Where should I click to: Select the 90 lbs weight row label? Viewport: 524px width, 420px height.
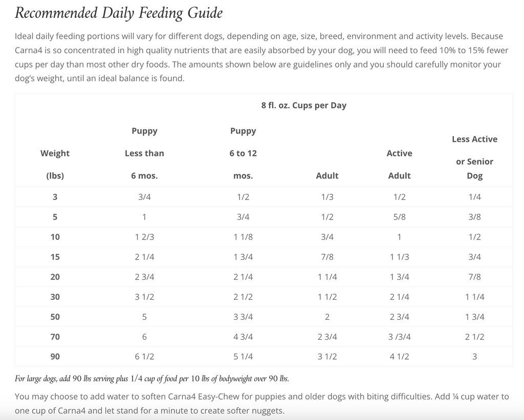(x=55, y=357)
